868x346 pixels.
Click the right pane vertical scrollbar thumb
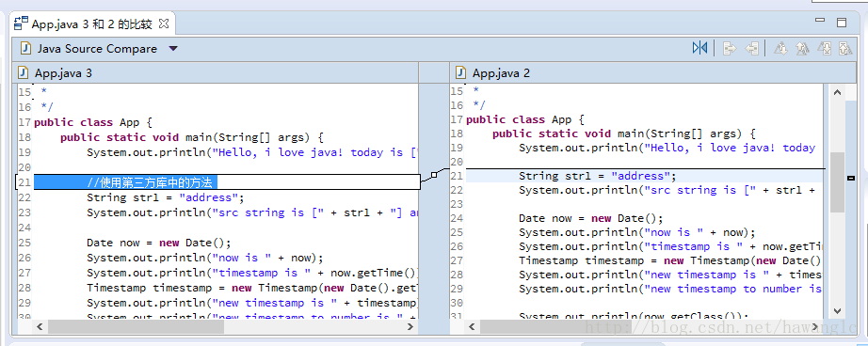point(838,182)
